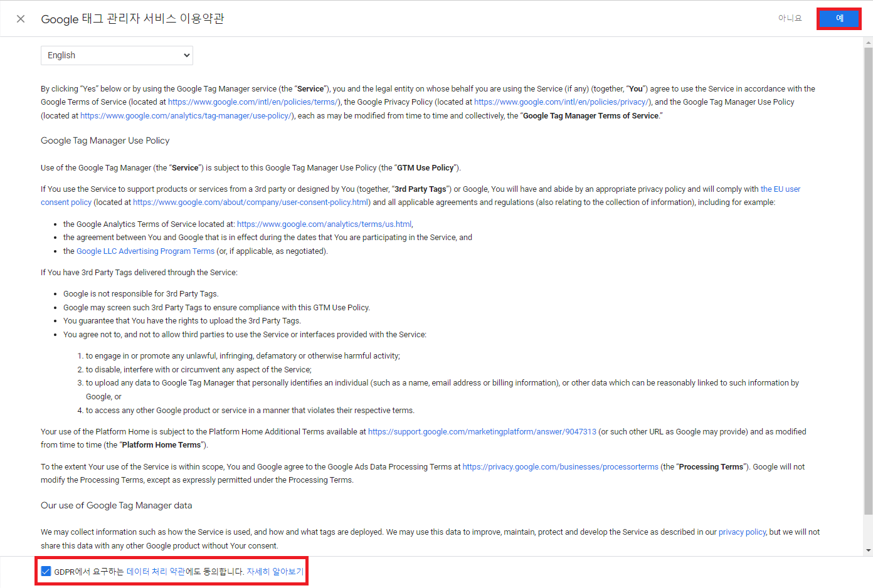Open the Google LLC Advertising Program Terms link
This screenshot has width=873, height=588.
point(145,251)
